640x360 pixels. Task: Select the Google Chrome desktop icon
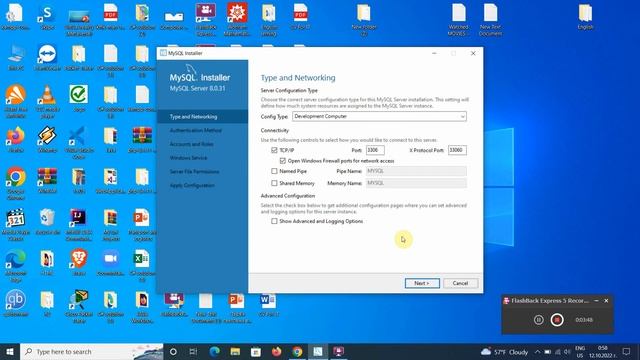pyautogui.click(x=16, y=183)
